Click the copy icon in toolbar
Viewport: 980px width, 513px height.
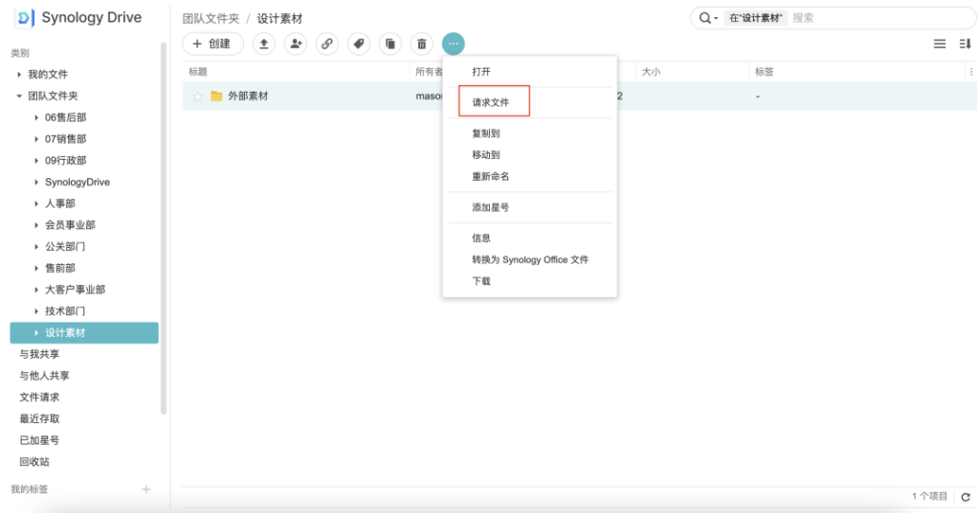390,44
